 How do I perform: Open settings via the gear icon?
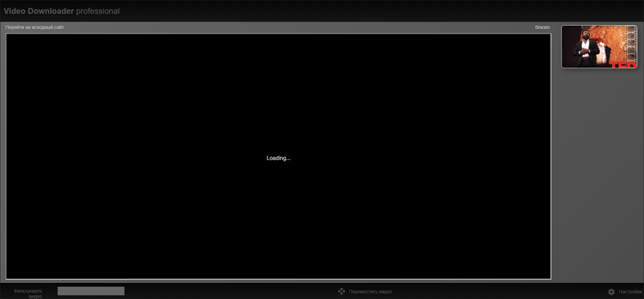coord(611,292)
